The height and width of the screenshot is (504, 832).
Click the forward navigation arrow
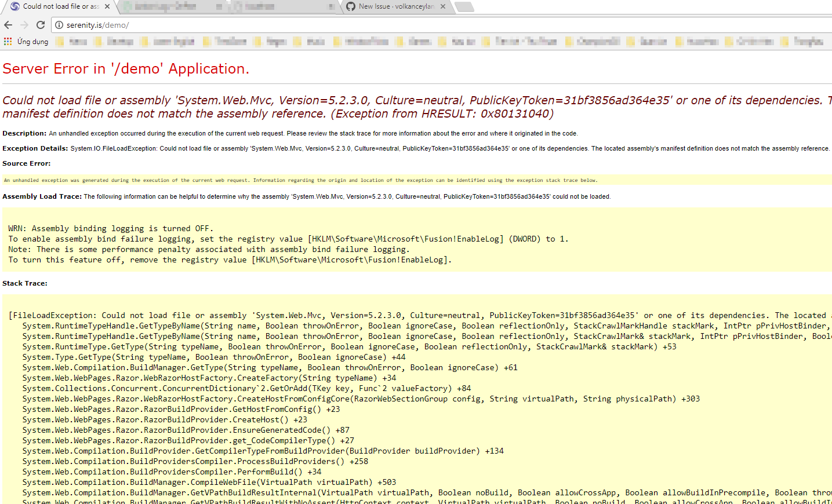(x=24, y=25)
